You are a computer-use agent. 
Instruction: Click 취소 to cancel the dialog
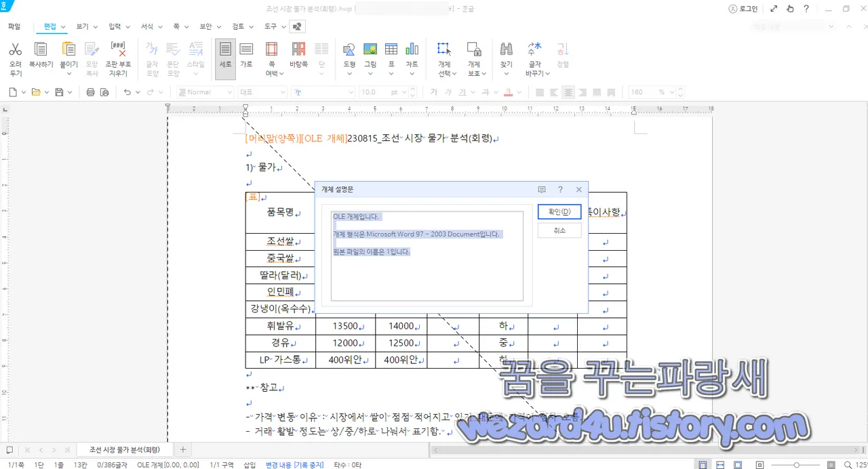(559, 230)
